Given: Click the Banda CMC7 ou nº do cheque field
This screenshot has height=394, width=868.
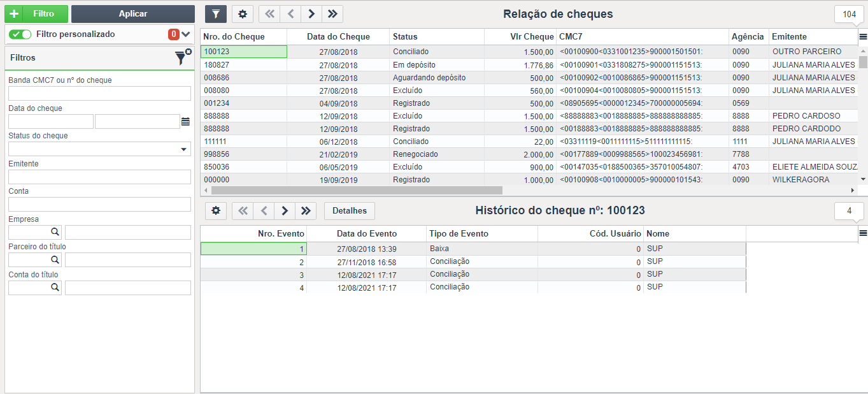Looking at the screenshot, I should point(99,94).
